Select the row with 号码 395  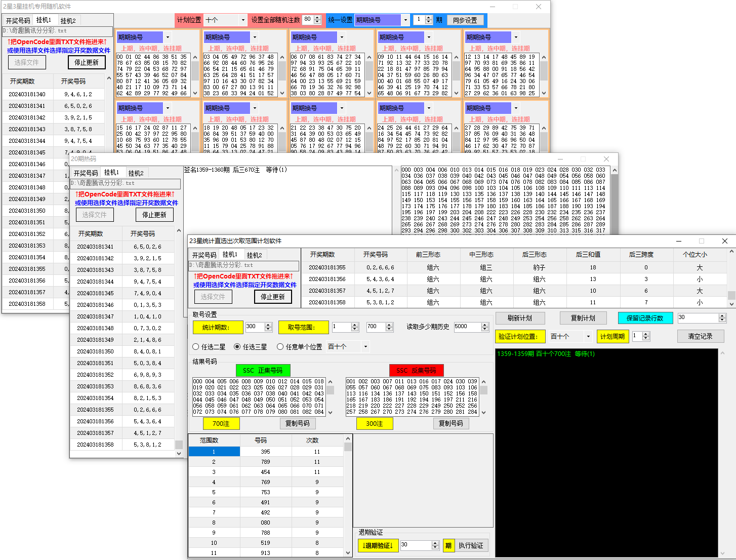coord(265,452)
